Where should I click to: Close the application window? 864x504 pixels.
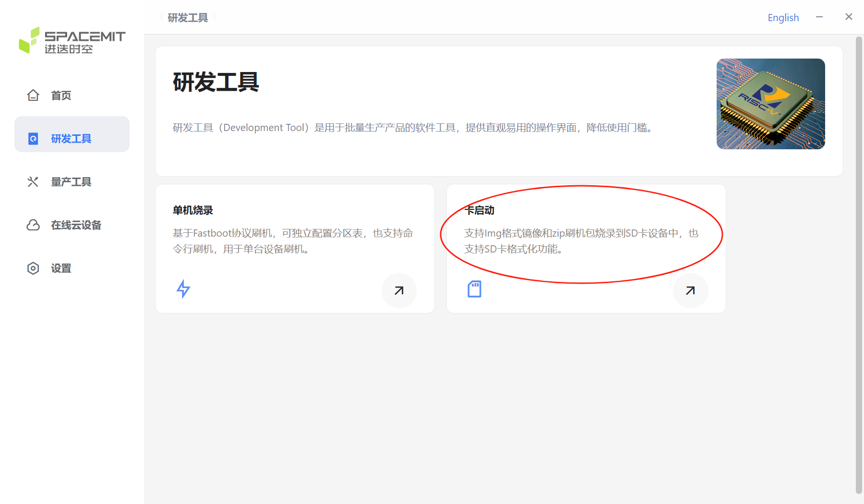click(x=849, y=17)
